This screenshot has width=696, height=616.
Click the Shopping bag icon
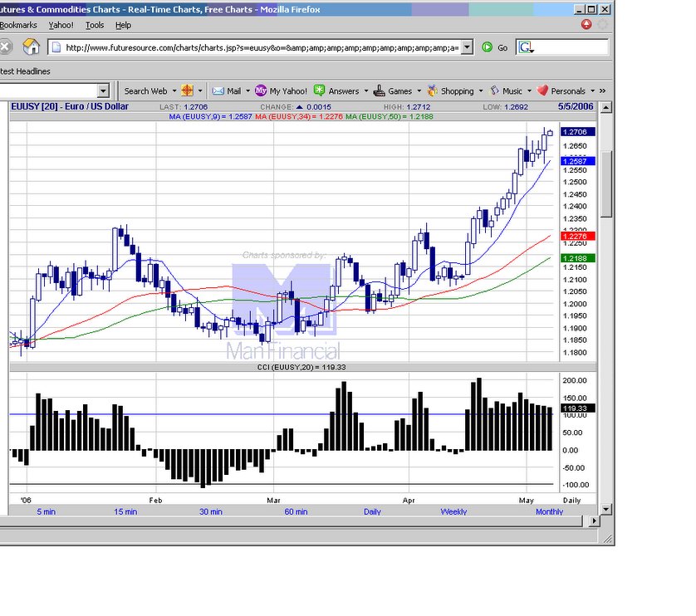coord(432,90)
